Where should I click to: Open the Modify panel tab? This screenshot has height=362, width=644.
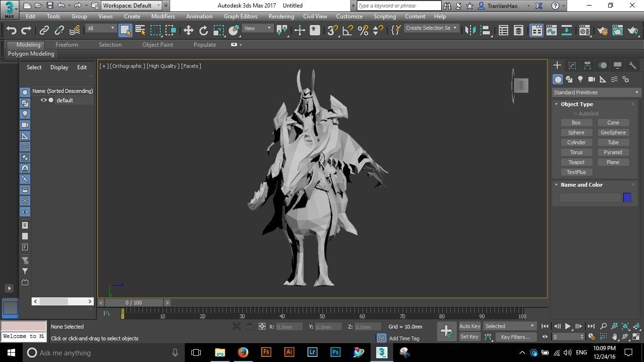[x=572, y=66]
